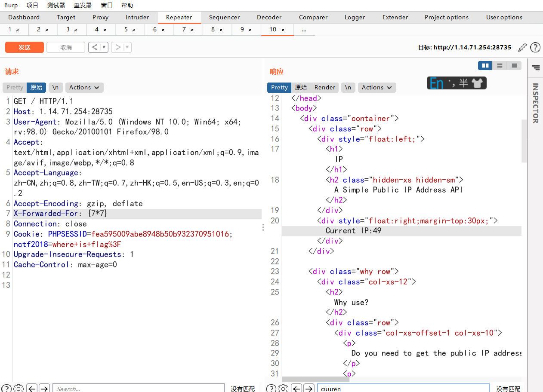Click the 取消 cancel button

pos(66,47)
